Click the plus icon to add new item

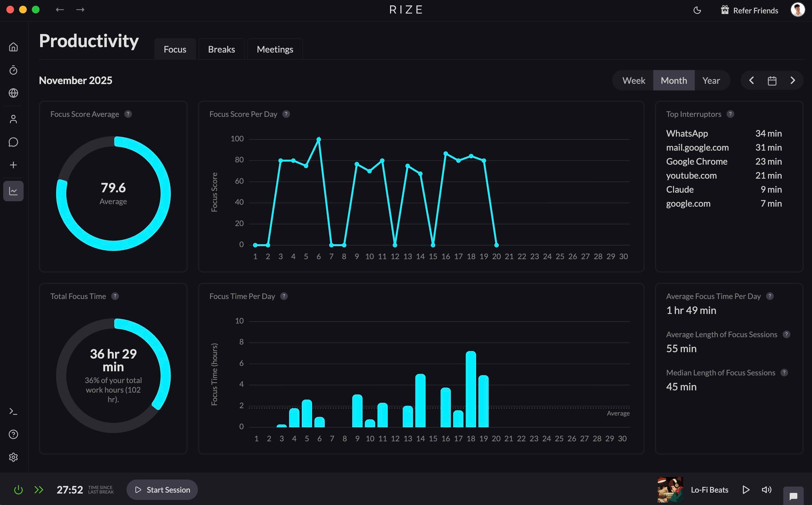point(13,165)
